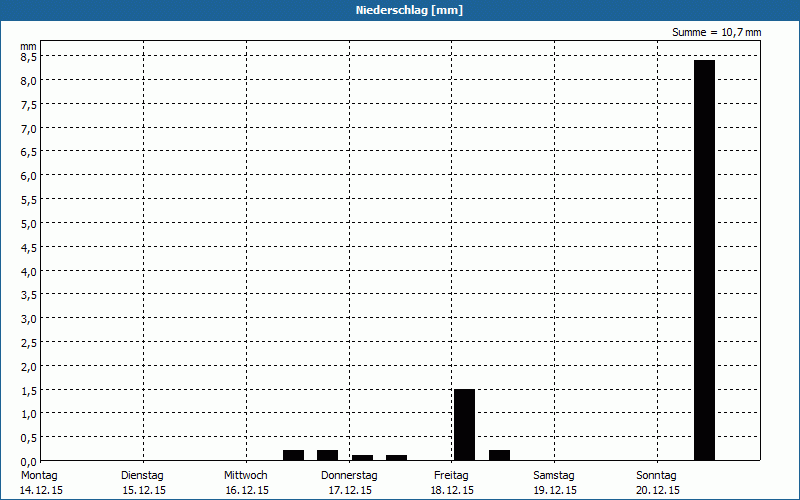Image resolution: width=800 pixels, height=500 pixels.
Task: Click the first short bar on Donnerstag
Action: pyautogui.click(x=362, y=458)
